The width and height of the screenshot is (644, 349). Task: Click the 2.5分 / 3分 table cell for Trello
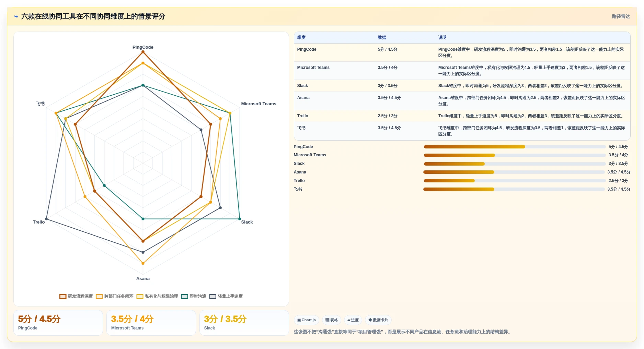388,116
